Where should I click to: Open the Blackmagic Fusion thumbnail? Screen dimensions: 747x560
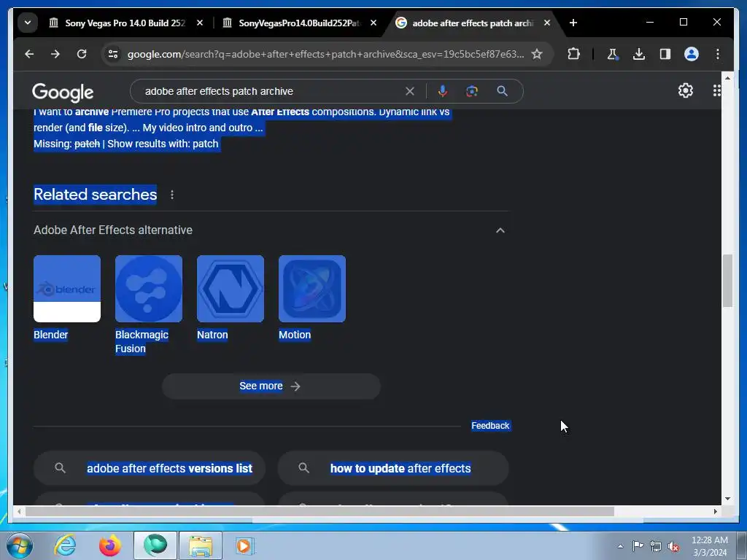[x=149, y=289]
